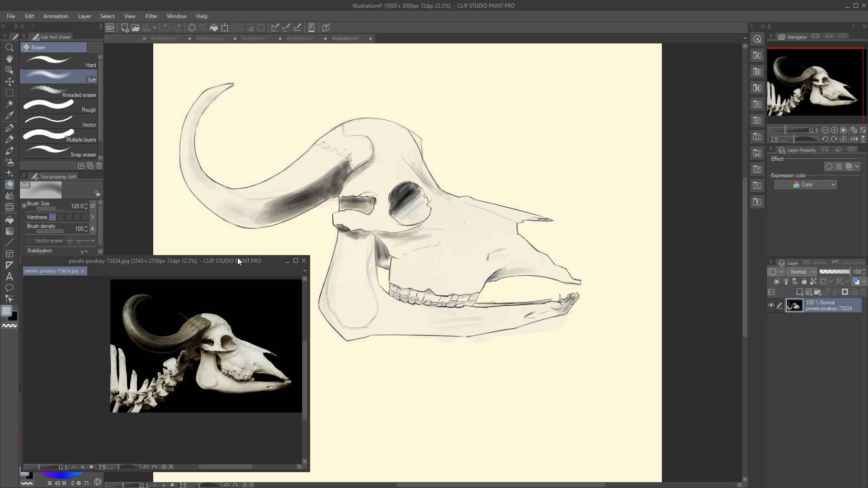Choose the Hard eraser sub tool
Image resolution: width=868 pixels, height=488 pixels.
click(x=59, y=62)
